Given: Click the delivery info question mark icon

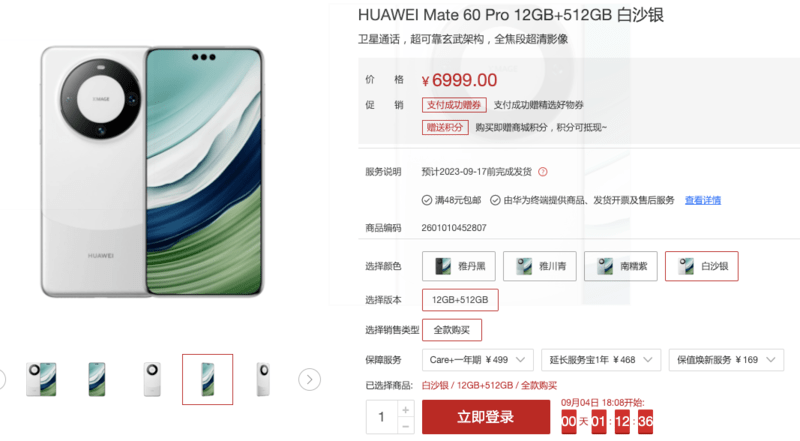Looking at the screenshot, I should pos(543,172).
